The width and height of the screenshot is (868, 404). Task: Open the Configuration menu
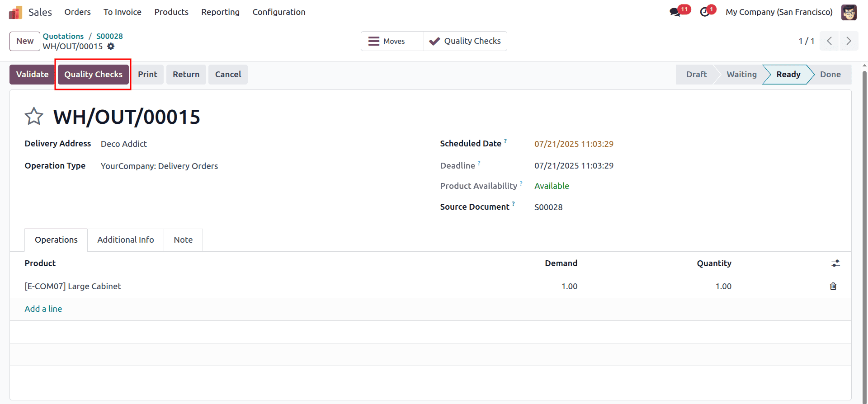coord(279,12)
